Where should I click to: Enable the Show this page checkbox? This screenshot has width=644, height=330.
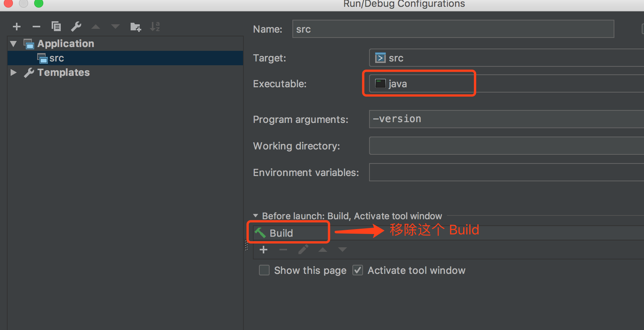click(264, 270)
